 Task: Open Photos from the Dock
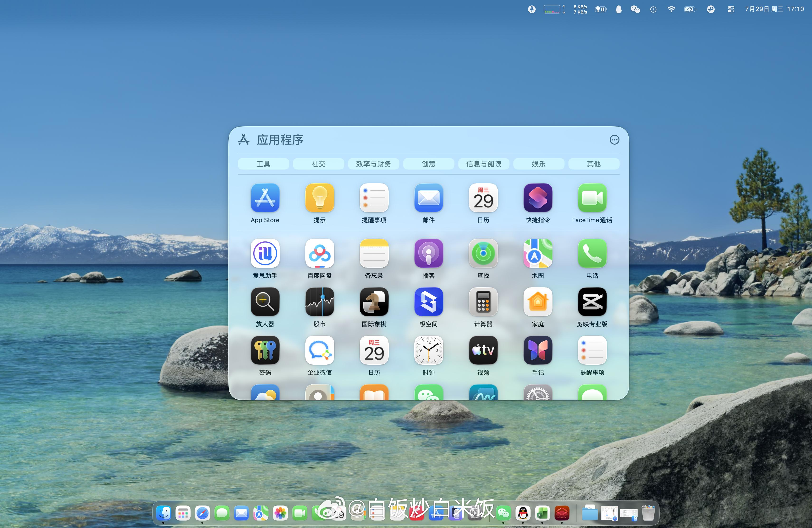[x=280, y=513]
